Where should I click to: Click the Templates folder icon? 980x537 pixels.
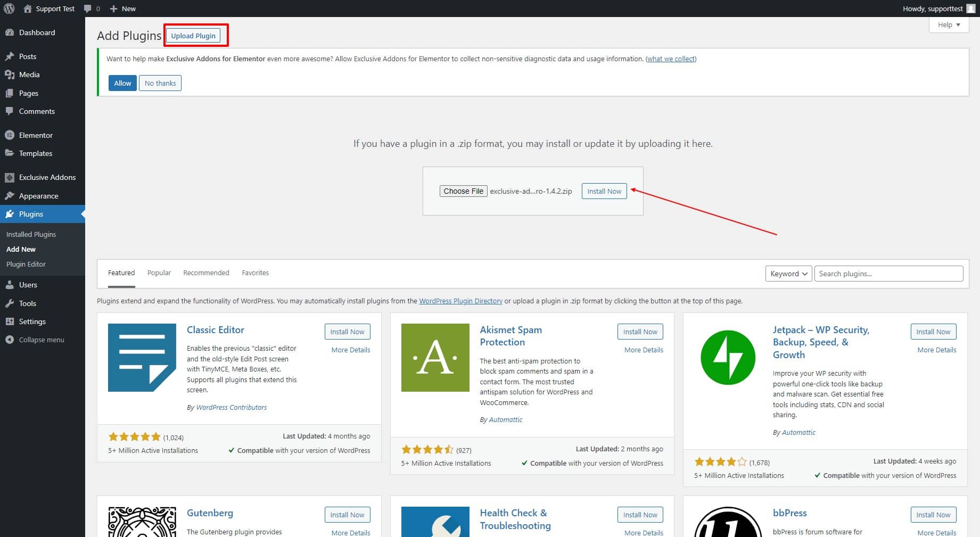pyautogui.click(x=10, y=153)
